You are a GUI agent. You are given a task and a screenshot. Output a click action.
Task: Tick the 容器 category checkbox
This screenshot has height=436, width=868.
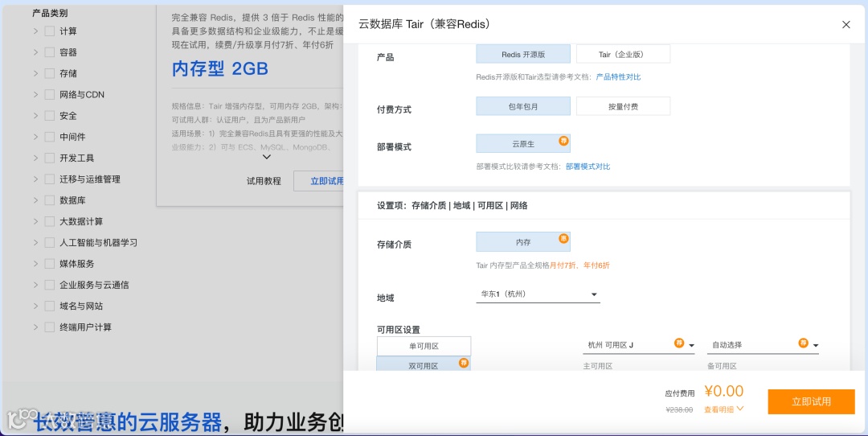[x=50, y=52]
